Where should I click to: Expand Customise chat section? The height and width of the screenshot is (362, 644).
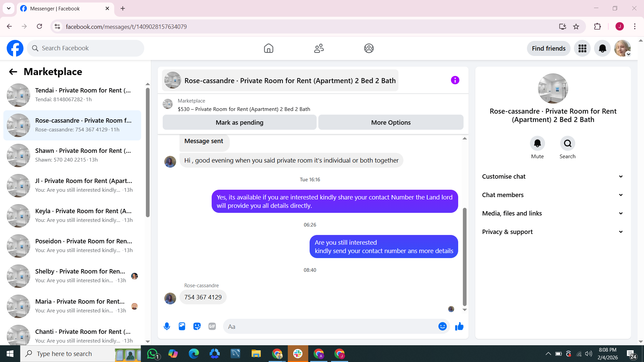[552, 176]
